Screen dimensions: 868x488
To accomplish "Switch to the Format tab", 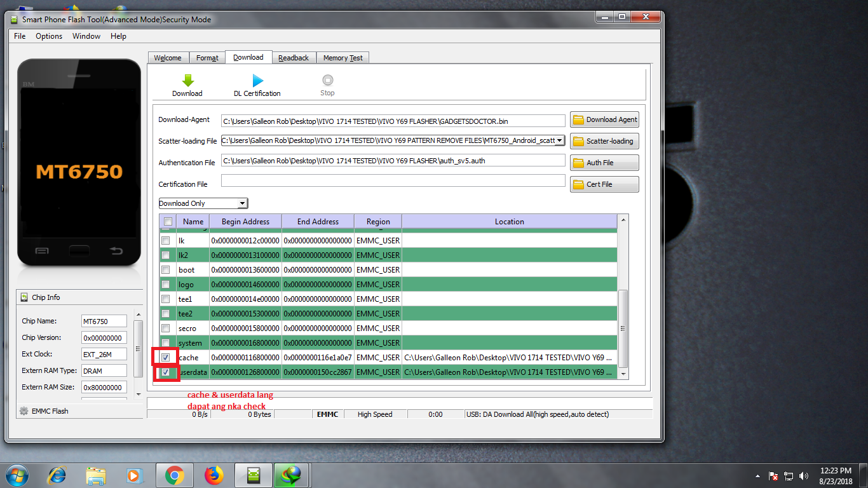I will (x=207, y=58).
